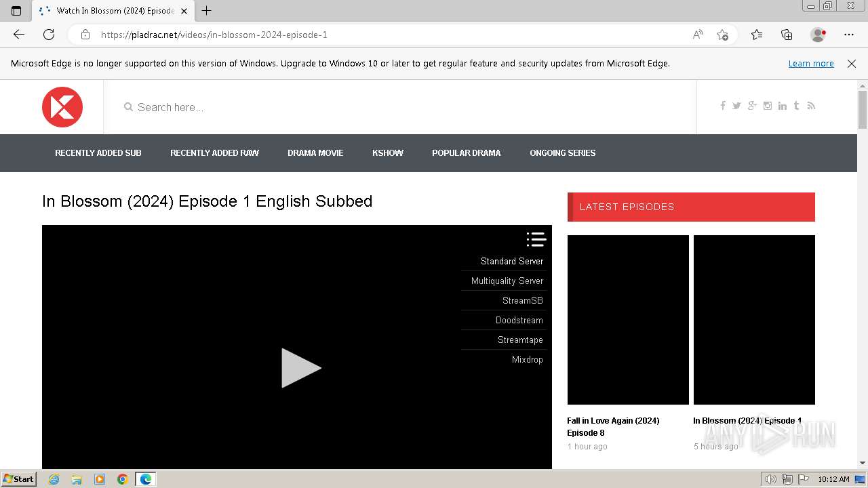Select Doodstream server

pyautogui.click(x=519, y=320)
